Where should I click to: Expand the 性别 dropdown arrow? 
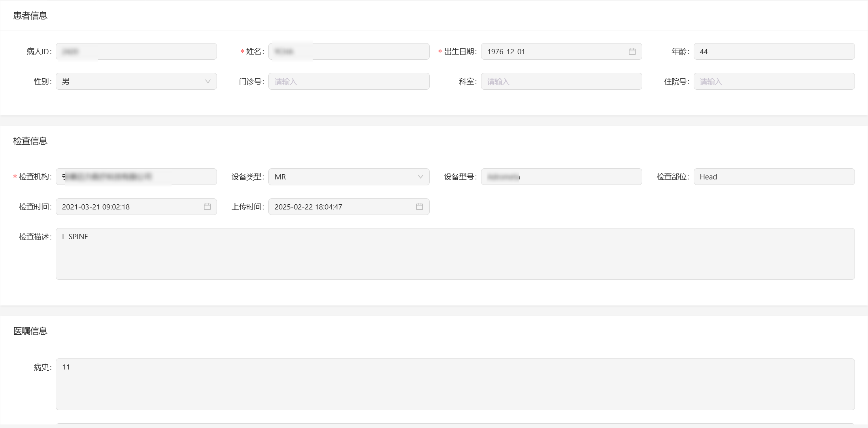pos(208,81)
